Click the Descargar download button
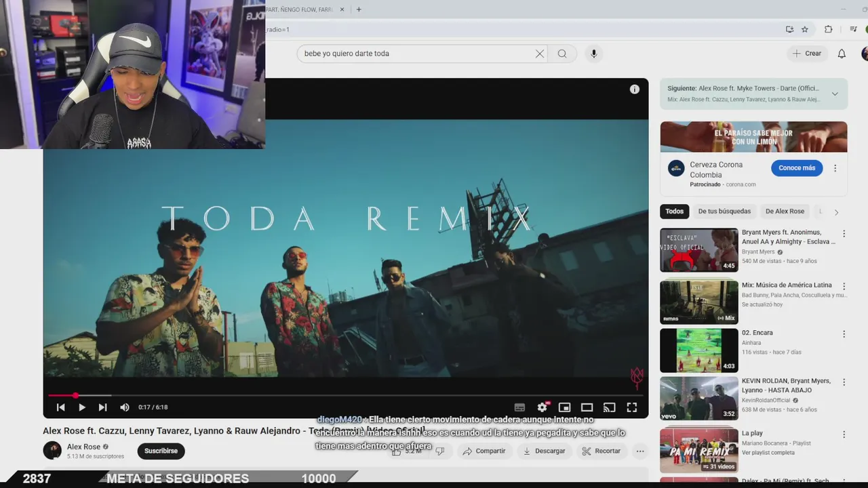Screen dimensions: 868x488 click(x=545, y=451)
